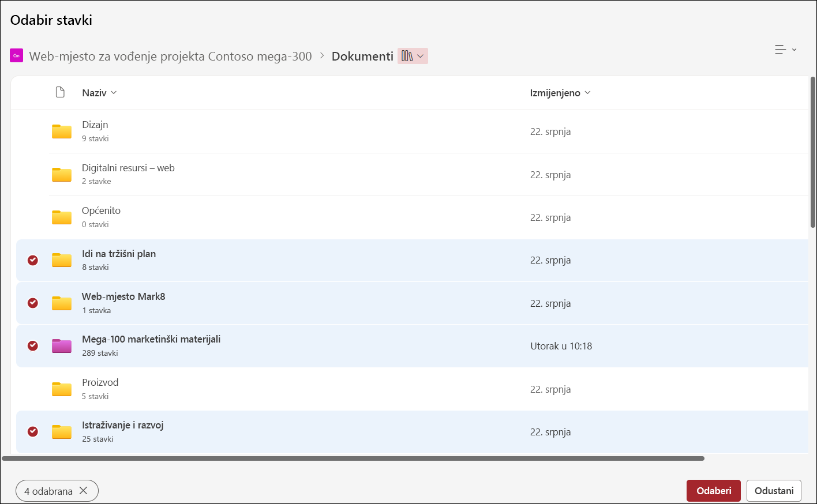
Task: Clear the 4 odabrana selection
Action: [x=83, y=491]
